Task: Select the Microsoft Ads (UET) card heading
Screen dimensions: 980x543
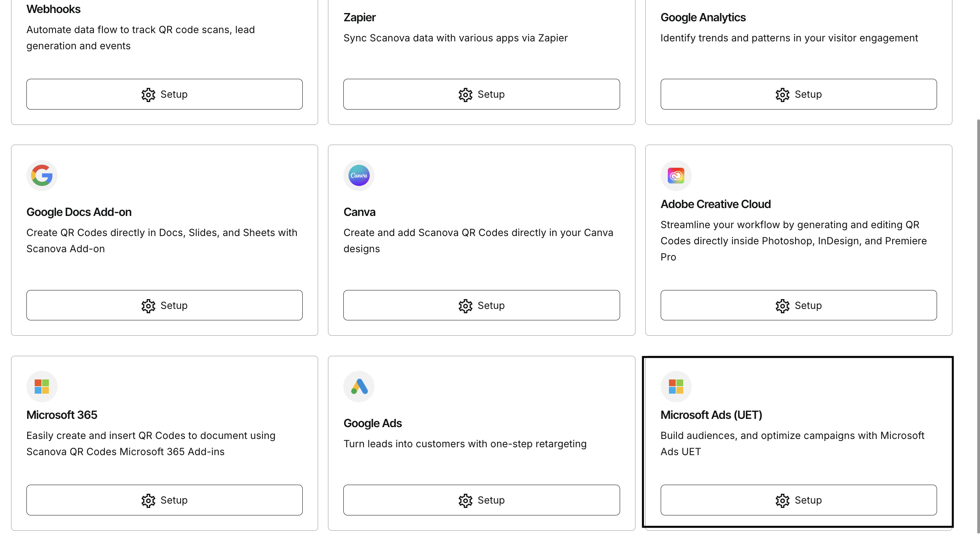Action: pos(711,415)
